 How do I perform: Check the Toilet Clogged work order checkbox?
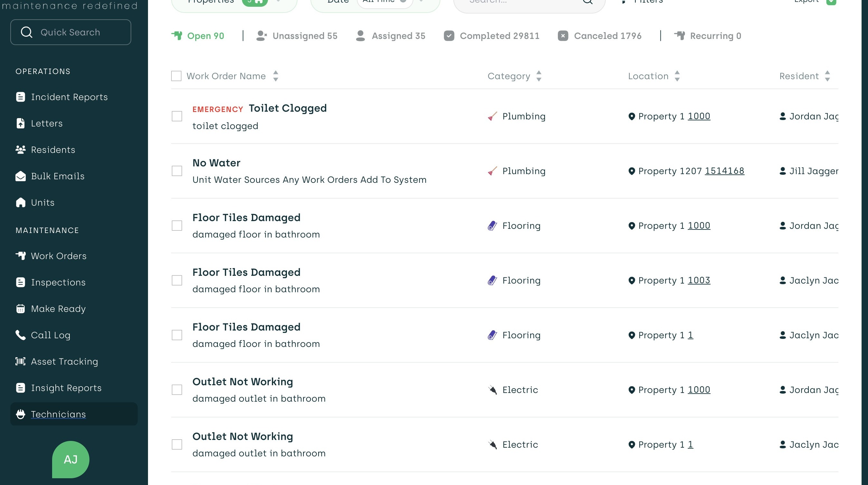click(x=177, y=116)
